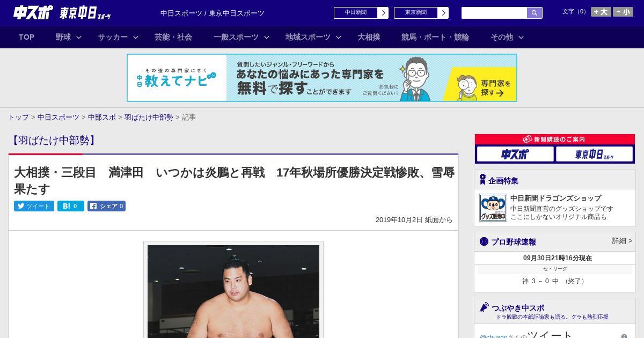Click the 教えてナビ banner advertisement

pos(322,78)
